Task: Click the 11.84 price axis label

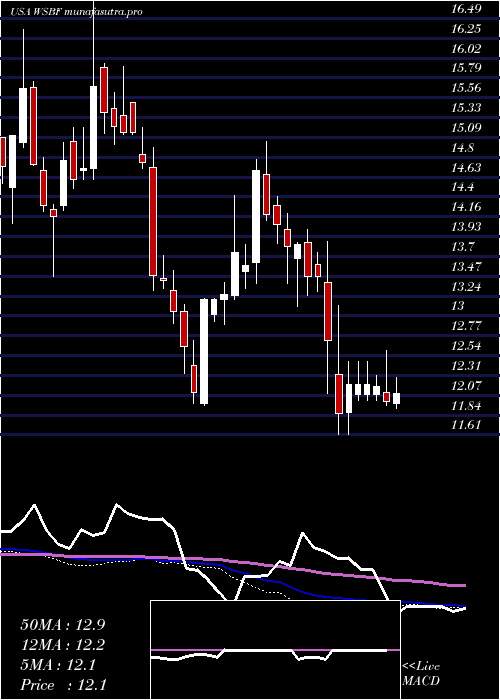Action: point(466,406)
